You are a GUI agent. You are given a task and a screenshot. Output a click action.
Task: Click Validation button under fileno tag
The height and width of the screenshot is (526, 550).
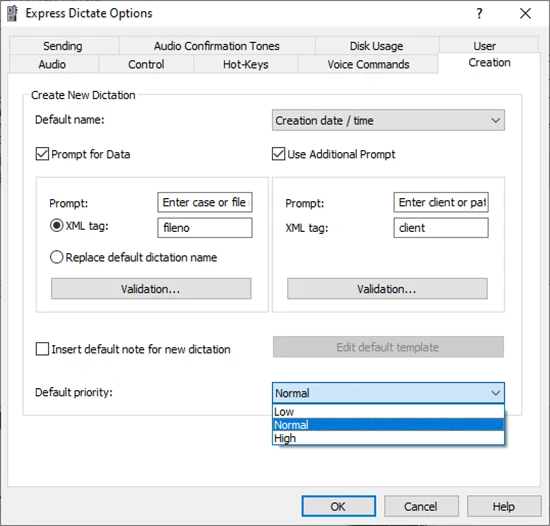tap(151, 289)
